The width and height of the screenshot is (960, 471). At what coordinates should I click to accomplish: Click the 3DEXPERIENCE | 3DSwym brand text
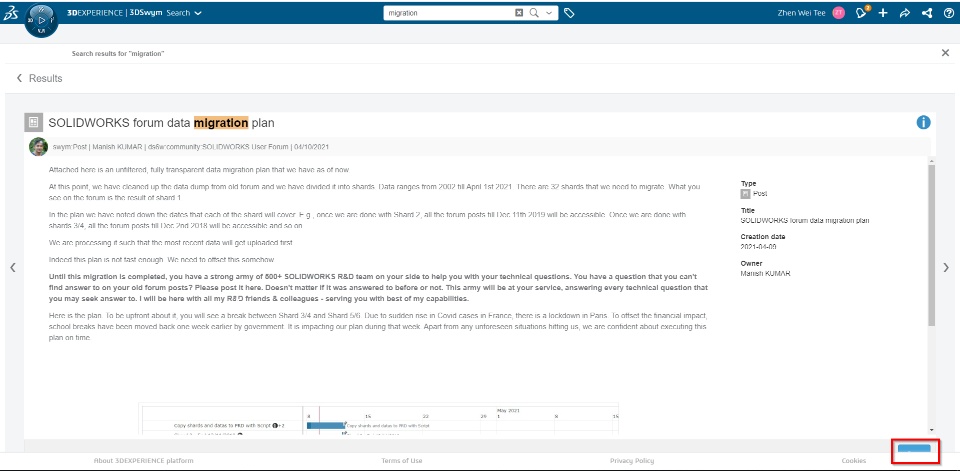point(114,13)
